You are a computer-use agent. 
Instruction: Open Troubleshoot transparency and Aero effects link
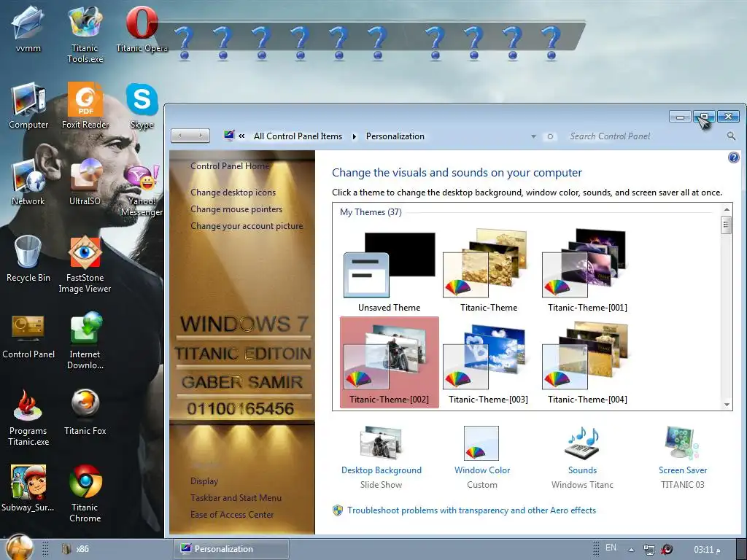point(471,510)
